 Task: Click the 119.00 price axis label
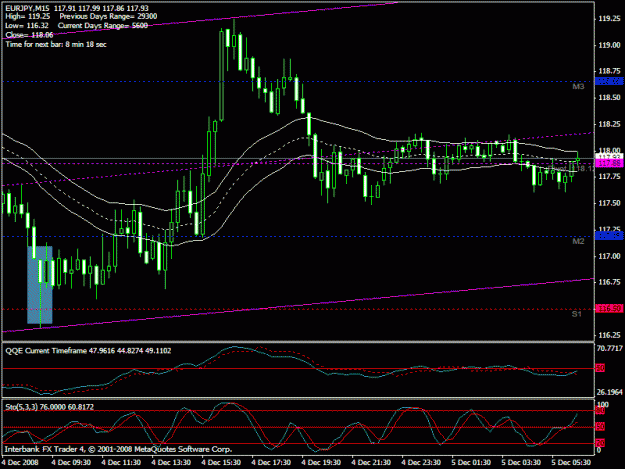(609, 45)
